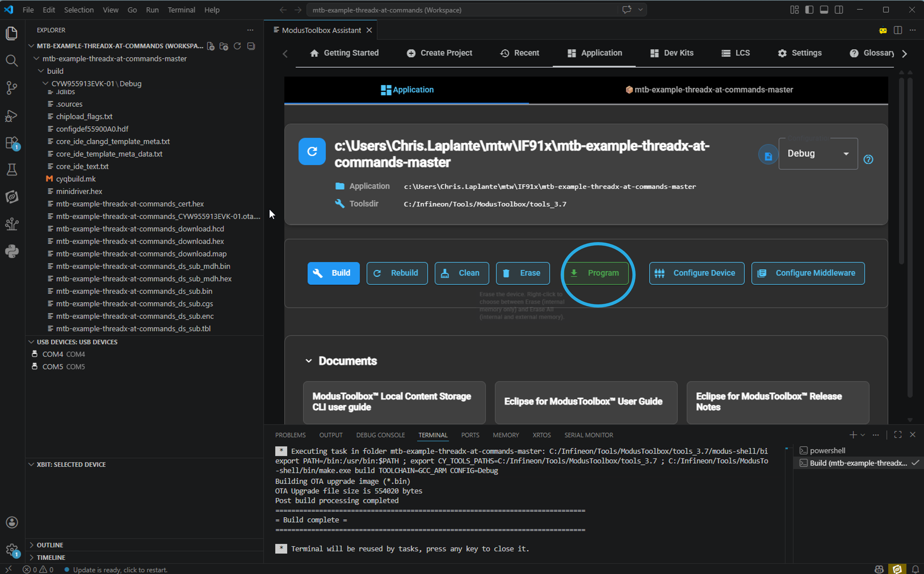Image resolution: width=924 pixels, height=574 pixels.
Task: Open the Manage gear menu
Action: (12, 549)
